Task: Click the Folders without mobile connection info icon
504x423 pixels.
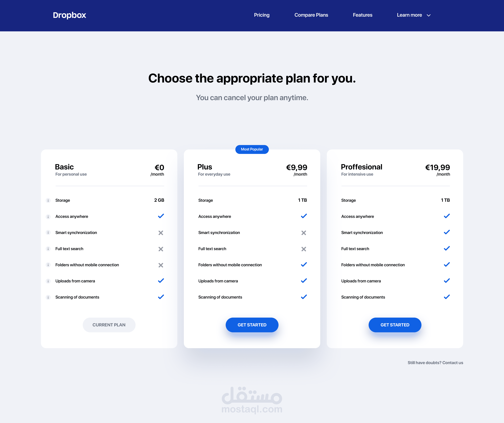Action: pyautogui.click(x=47, y=265)
